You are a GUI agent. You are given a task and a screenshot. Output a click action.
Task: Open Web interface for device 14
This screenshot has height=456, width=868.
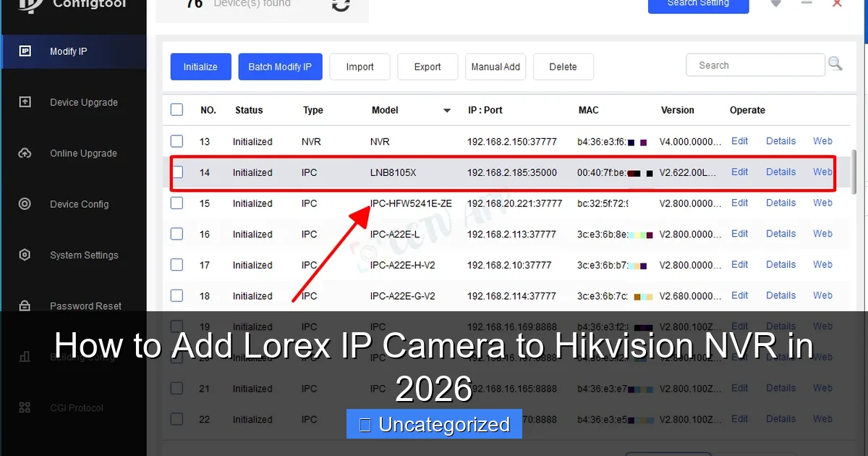pyautogui.click(x=822, y=172)
